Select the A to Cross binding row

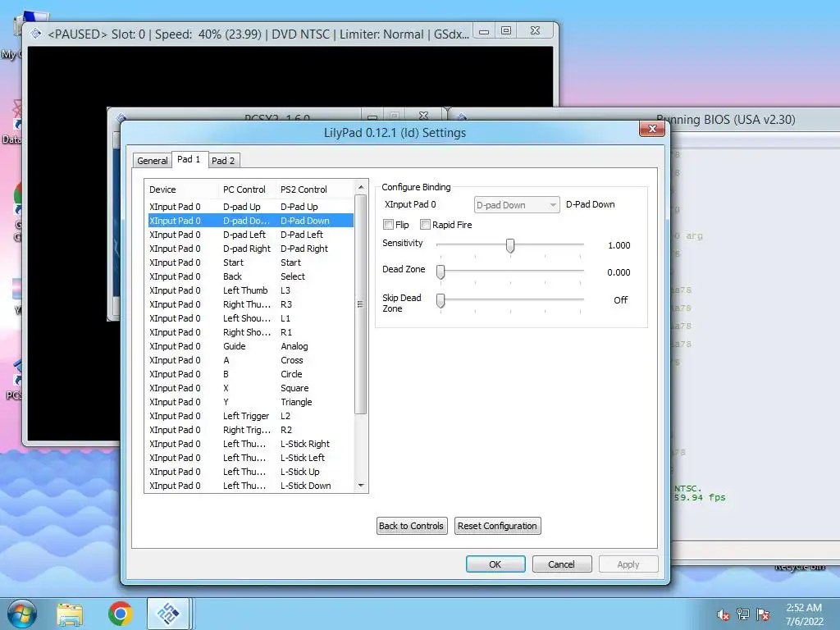pos(250,360)
